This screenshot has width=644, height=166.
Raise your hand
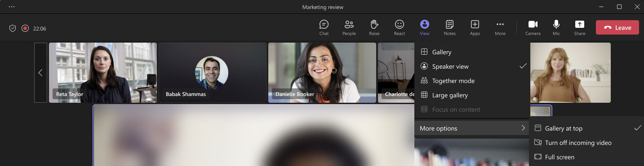click(x=374, y=27)
